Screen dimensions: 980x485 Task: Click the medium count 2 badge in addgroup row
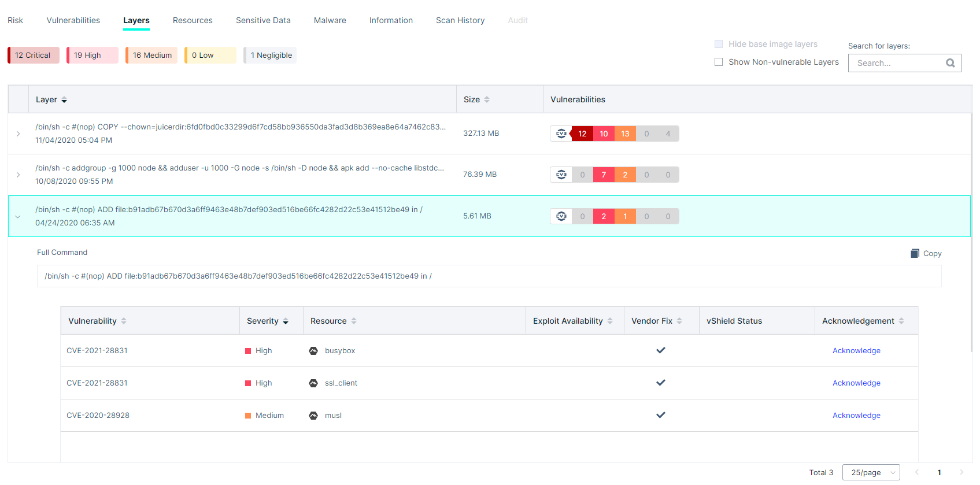625,175
